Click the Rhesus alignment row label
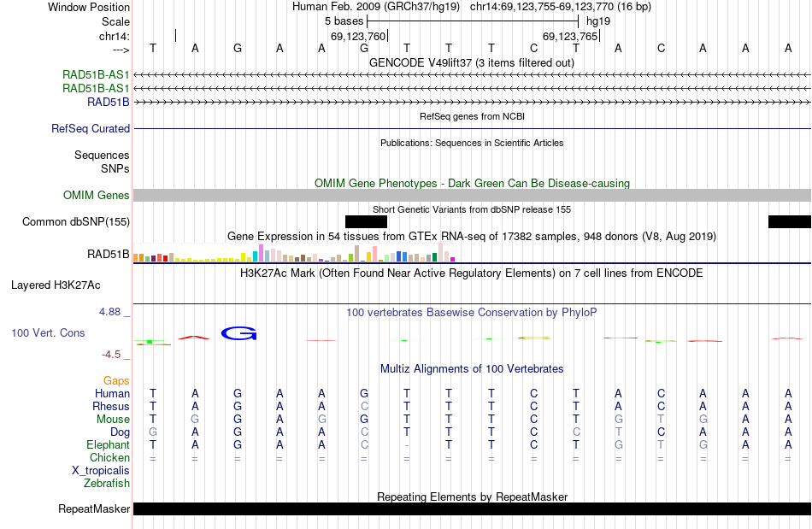Image resolution: width=812 pixels, height=529 pixels. pos(111,406)
